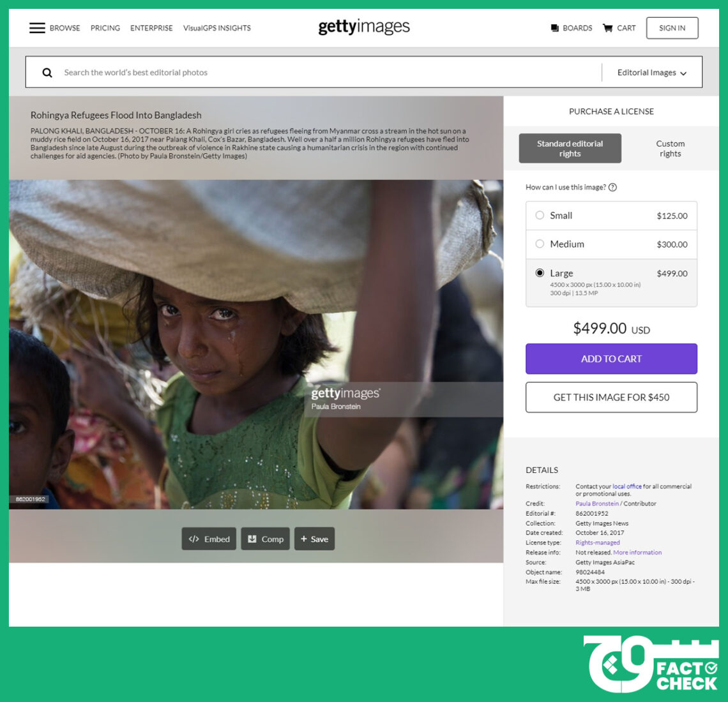Image resolution: width=728 pixels, height=702 pixels.
Task: Save image with the plus button
Action: pos(314,539)
